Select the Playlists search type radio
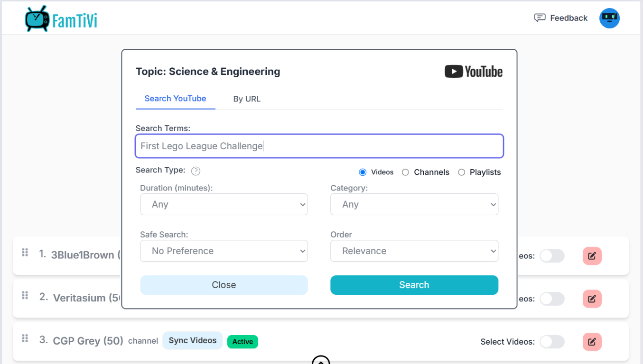Screen dimensions: 643x364 coord(461,173)
